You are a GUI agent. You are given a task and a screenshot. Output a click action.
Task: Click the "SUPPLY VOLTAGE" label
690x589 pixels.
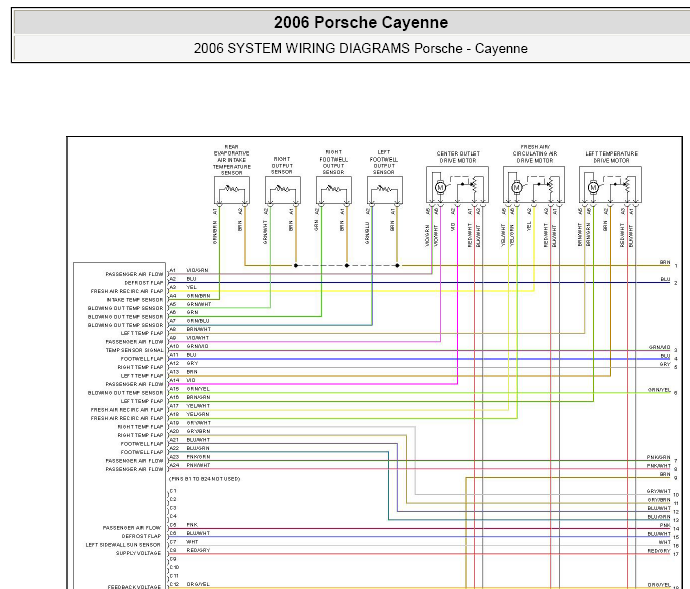[x=139, y=553]
